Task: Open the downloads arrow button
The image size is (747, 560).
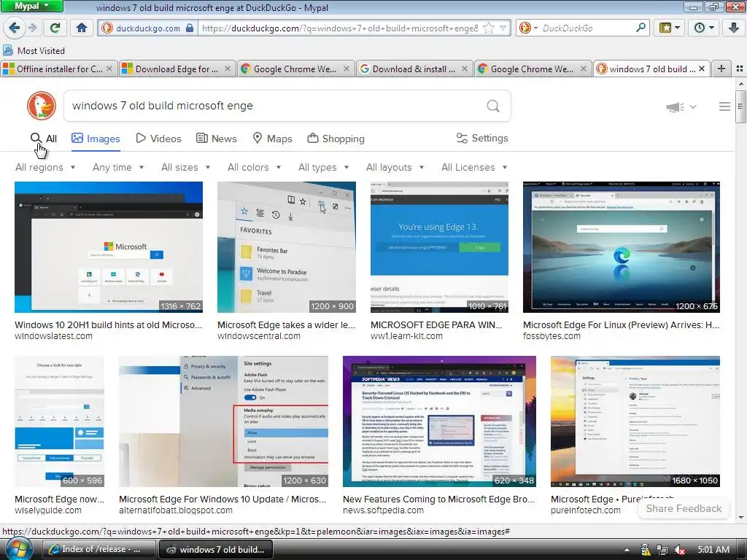Action: point(734,28)
